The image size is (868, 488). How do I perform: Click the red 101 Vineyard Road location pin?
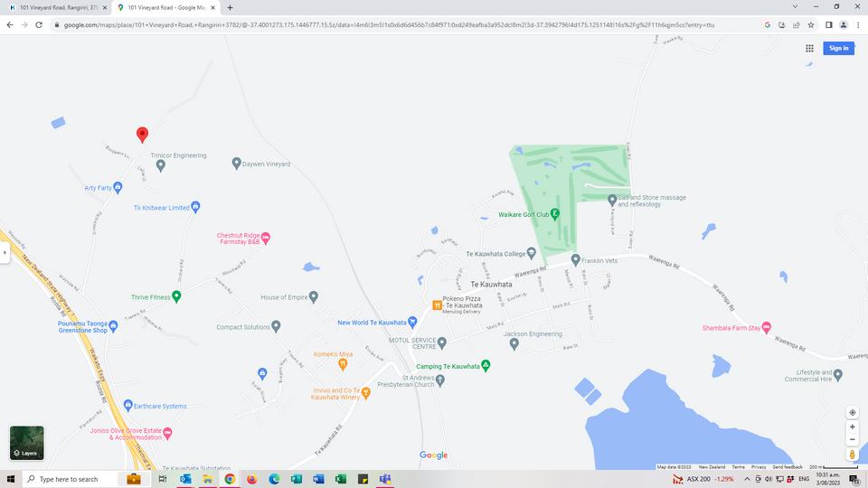pyautogui.click(x=142, y=135)
